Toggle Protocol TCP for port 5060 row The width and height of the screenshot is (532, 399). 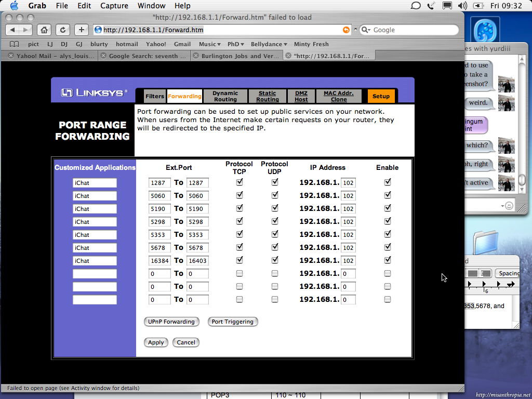[x=240, y=195]
